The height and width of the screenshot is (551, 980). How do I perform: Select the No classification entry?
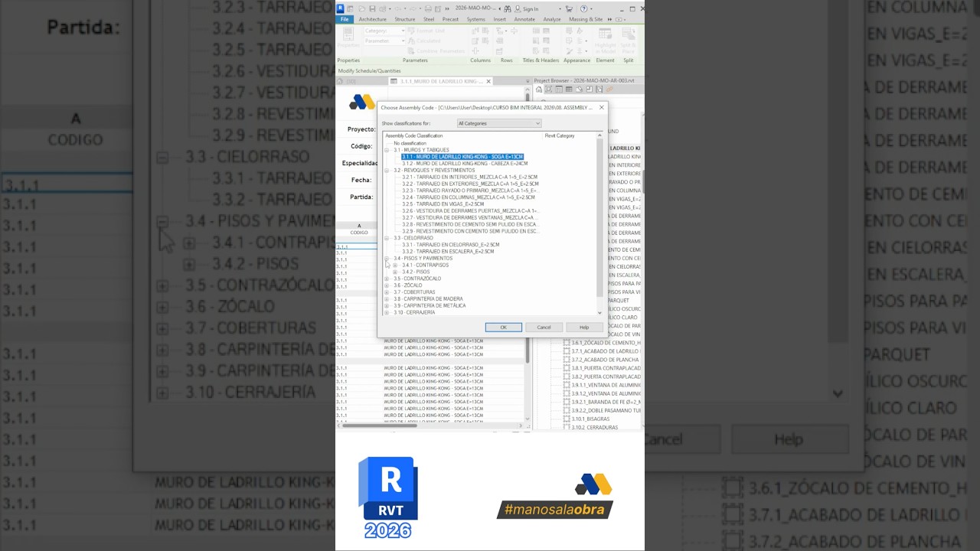(x=410, y=143)
